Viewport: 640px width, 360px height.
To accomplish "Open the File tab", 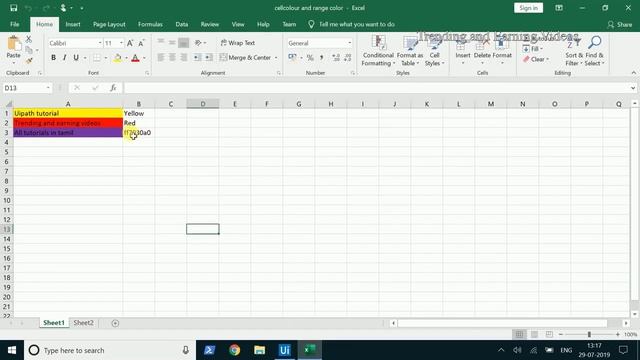I will click(x=15, y=24).
